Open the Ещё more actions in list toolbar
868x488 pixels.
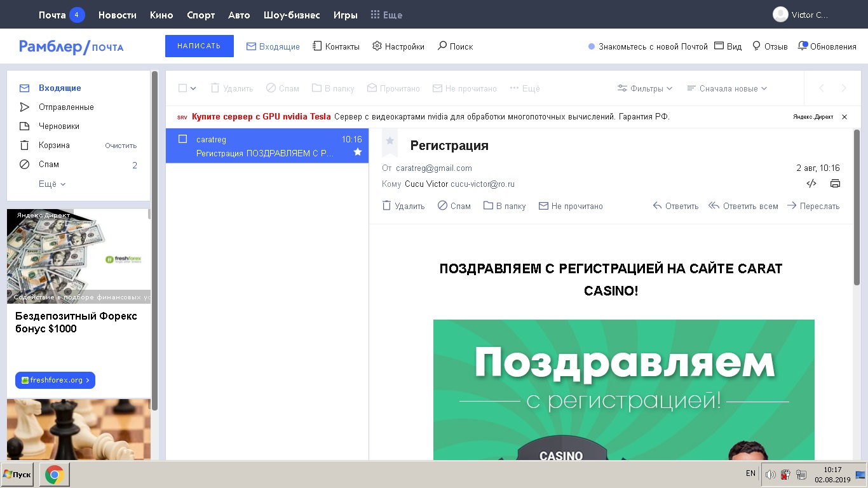[525, 88]
